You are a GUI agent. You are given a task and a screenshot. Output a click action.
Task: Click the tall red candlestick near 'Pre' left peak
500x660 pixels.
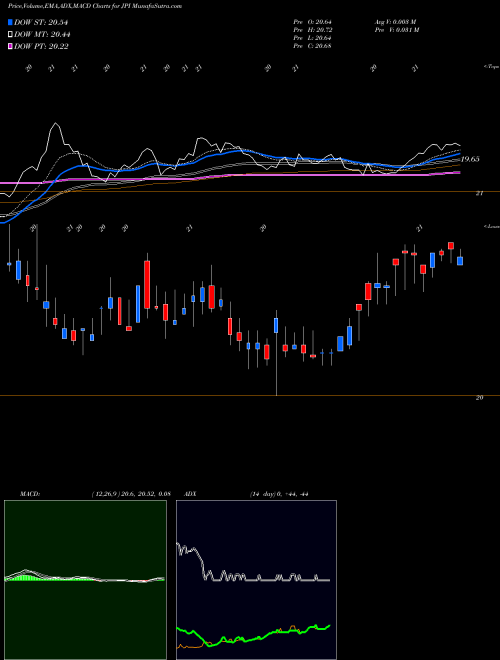coord(147,285)
